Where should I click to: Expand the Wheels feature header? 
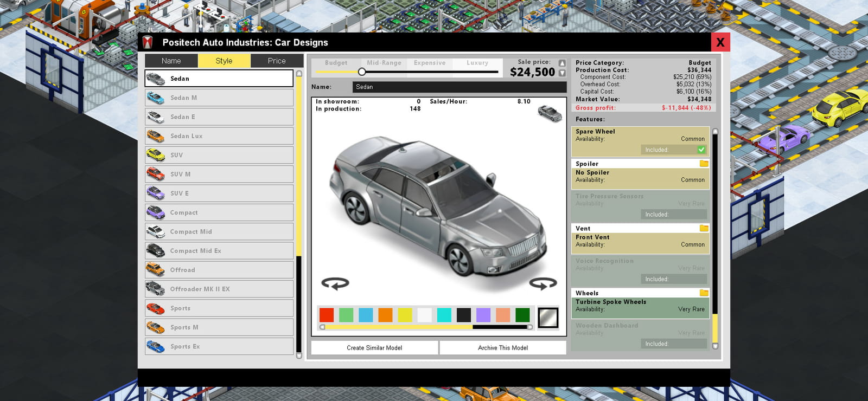coord(640,293)
